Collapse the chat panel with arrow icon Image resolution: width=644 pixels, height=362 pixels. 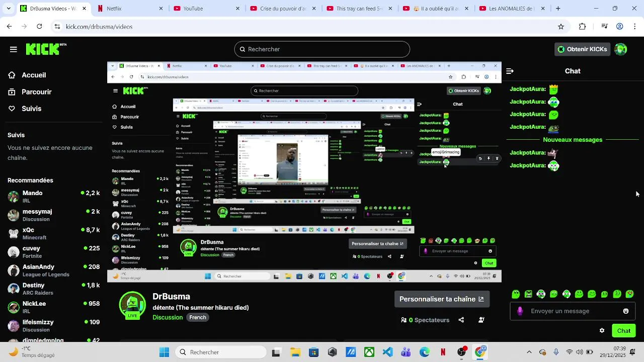510,71
